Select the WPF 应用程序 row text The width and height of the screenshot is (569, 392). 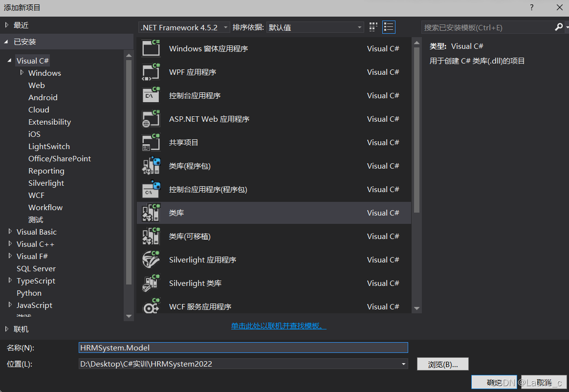click(192, 72)
